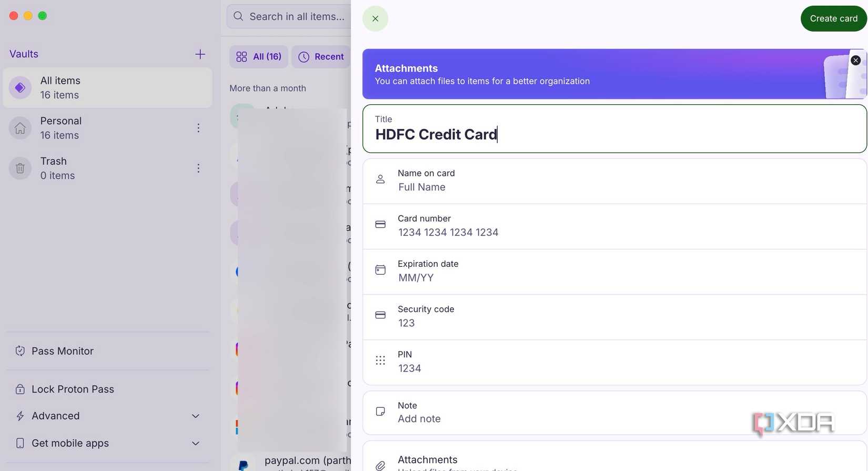Click the More than a month group label
Viewport: 868px width, 471px height.
pos(268,88)
